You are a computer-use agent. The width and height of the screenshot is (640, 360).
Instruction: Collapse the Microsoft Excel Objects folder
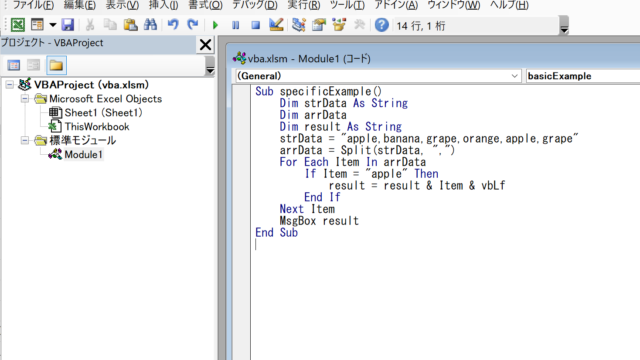(x=25, y=99)
